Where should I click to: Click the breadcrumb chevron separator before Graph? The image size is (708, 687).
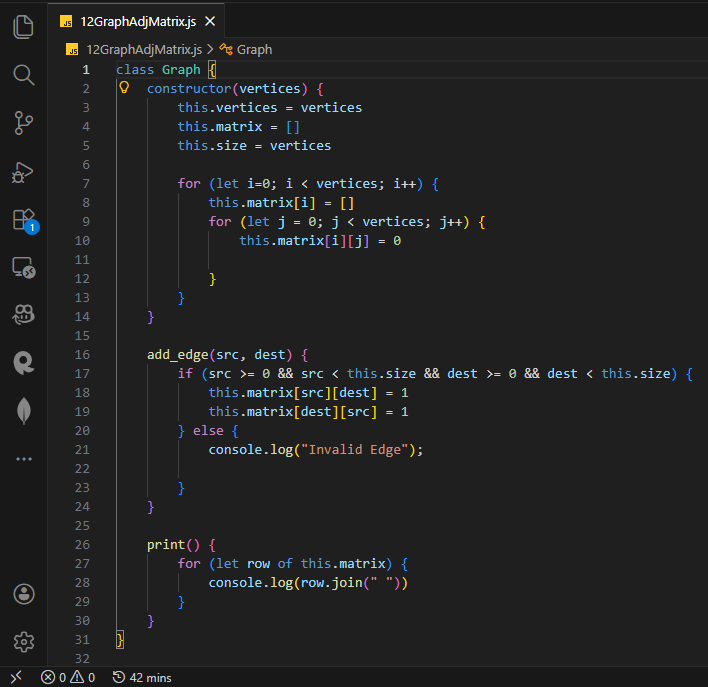point(210,49)
